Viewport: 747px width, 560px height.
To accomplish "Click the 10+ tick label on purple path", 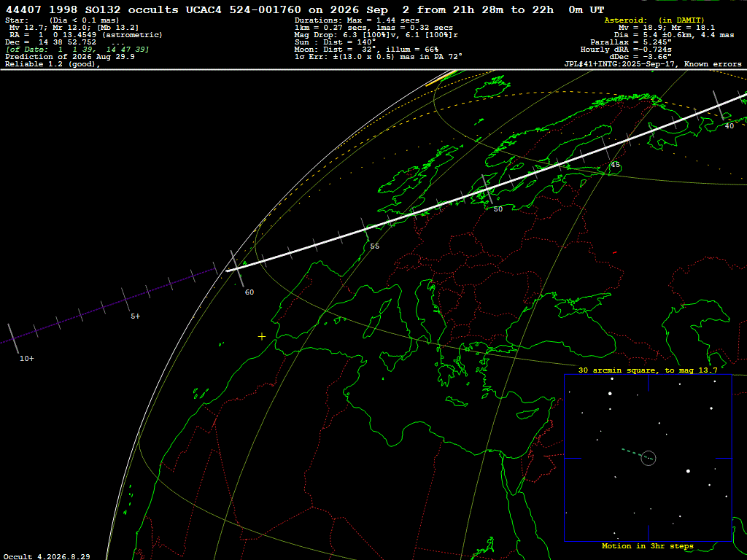I will pyautogui.click(x=27, y=359).
